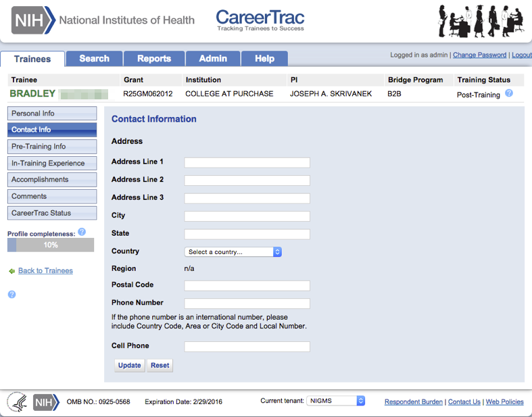This screenshot has height=417, width=532.
Task: Click the Logout link
Action: tap(521, 55)
